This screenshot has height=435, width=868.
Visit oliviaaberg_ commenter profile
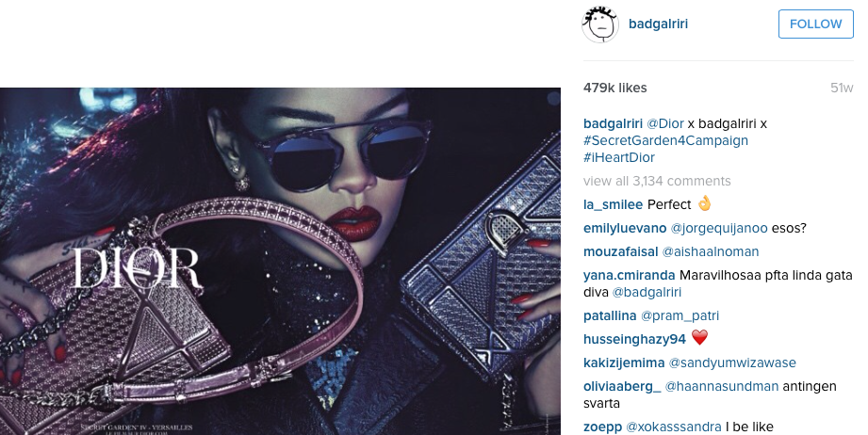(622, 386)
